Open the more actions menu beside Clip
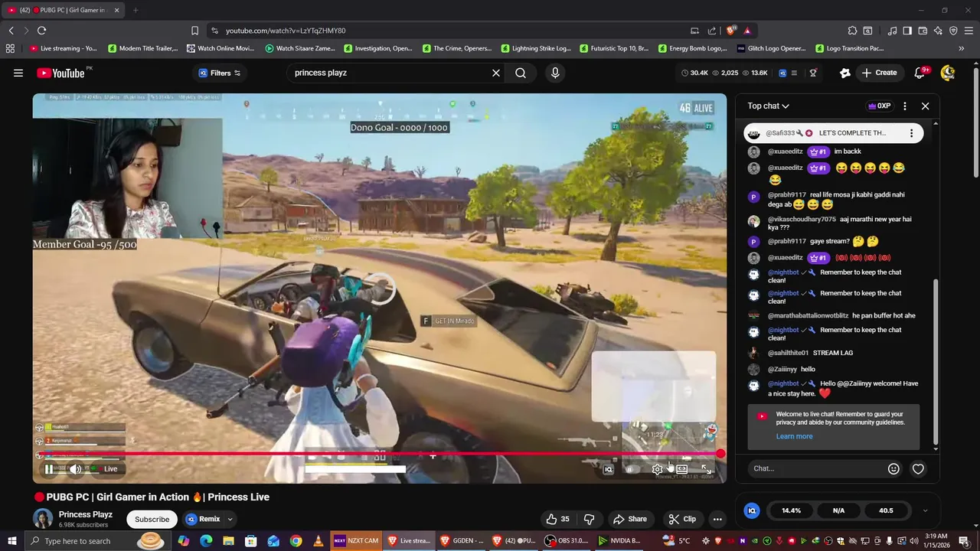980x551 pixels. click(717, 519)
